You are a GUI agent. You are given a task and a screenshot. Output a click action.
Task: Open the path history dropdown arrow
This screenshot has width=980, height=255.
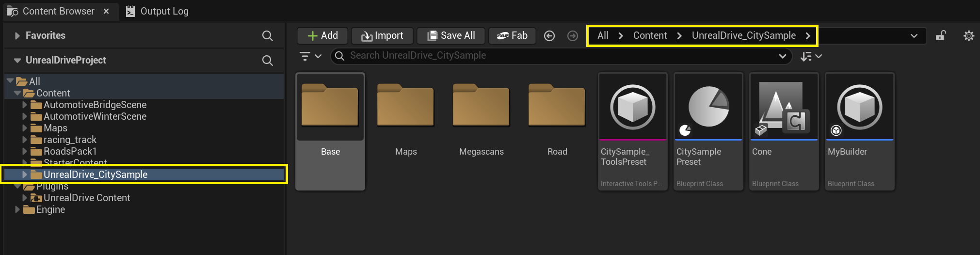(914, 36)
